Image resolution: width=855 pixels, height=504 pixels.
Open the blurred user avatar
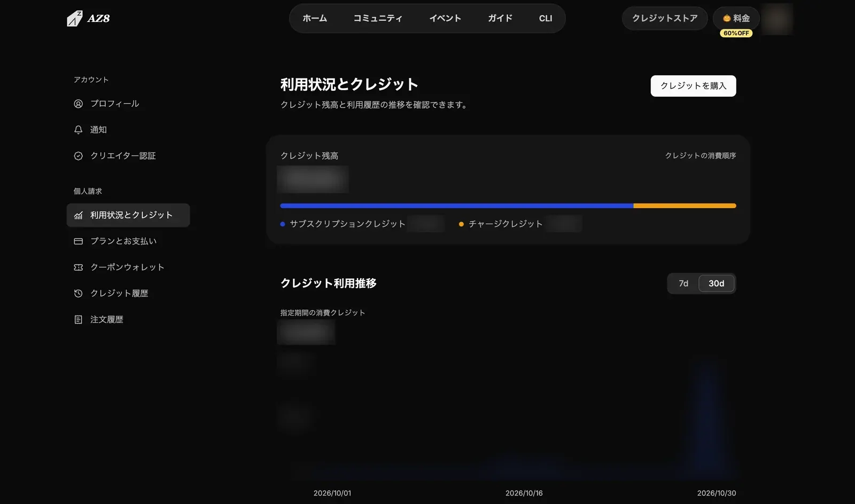coord(777,19)
